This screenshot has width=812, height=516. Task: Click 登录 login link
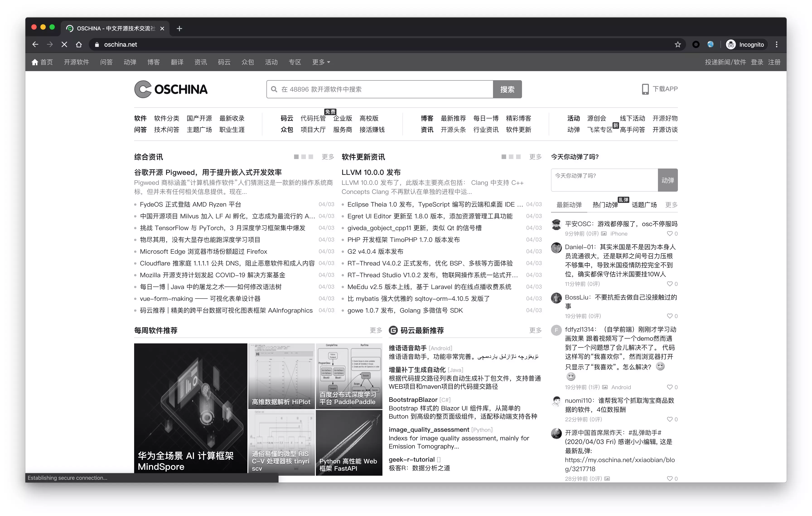pyautogui.click(x=757, y=62)
